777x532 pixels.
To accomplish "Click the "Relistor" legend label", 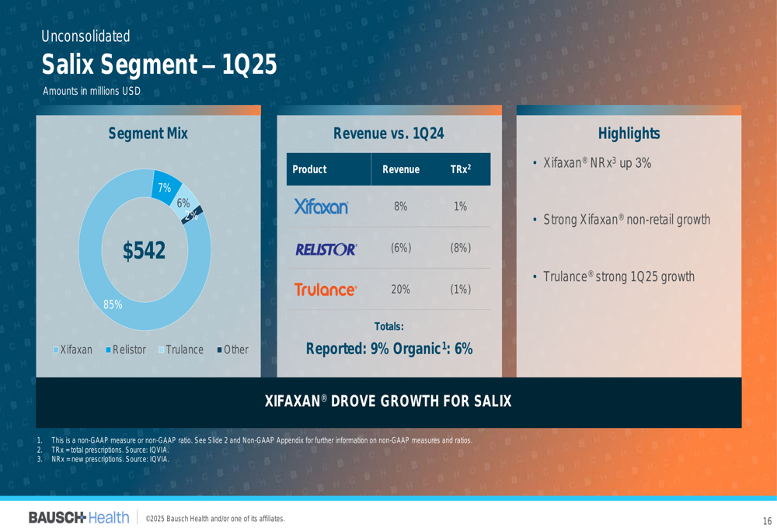I will [x=129, y=349].
